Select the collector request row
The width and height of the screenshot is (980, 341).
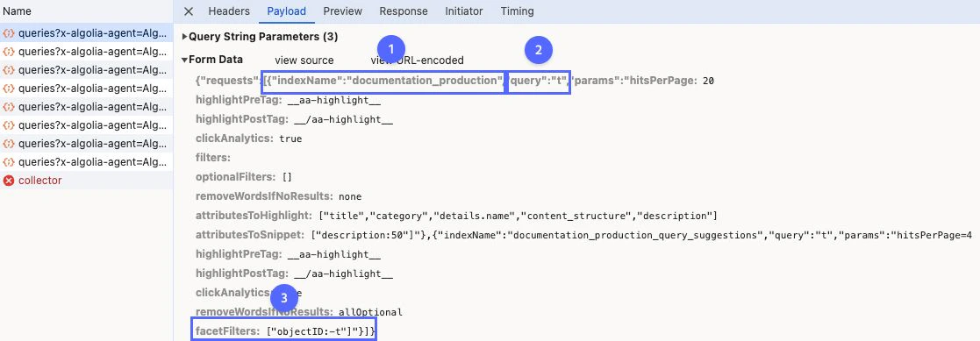coord(86,181)
